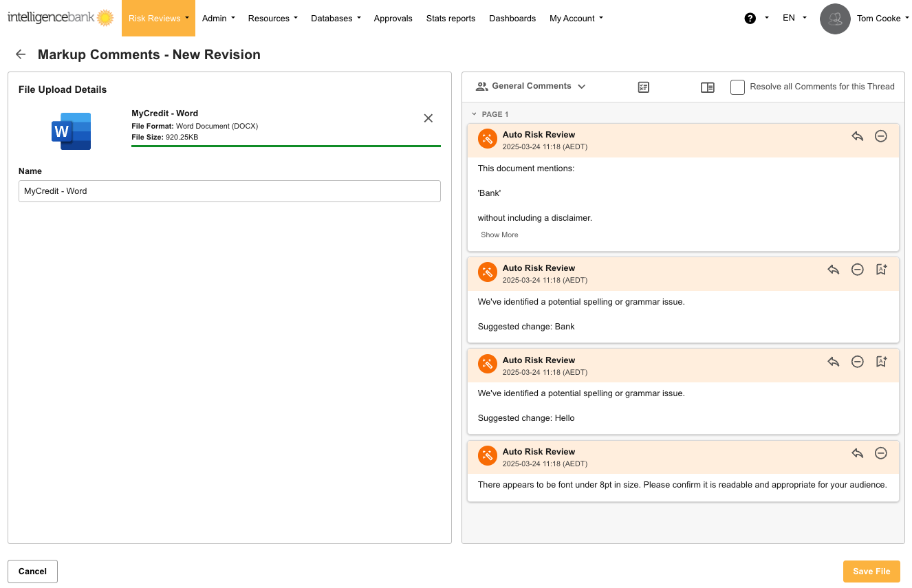The image size is (912, 588).
Task: Click the Name input field
Action: point(229,191)
